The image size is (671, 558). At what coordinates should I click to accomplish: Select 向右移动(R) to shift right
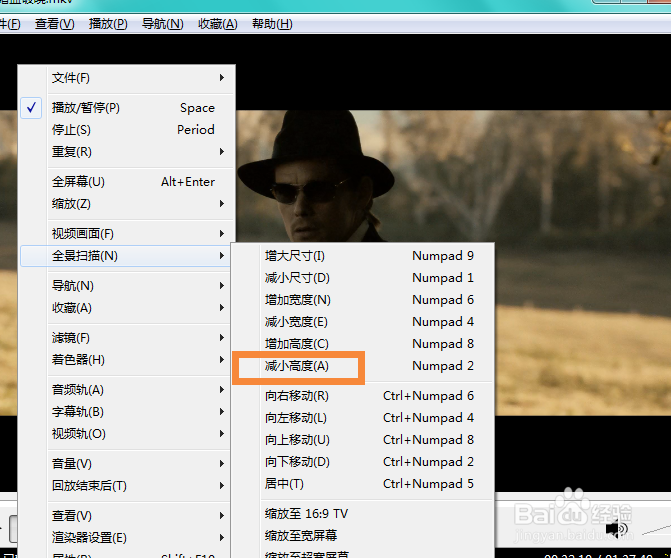363,396
